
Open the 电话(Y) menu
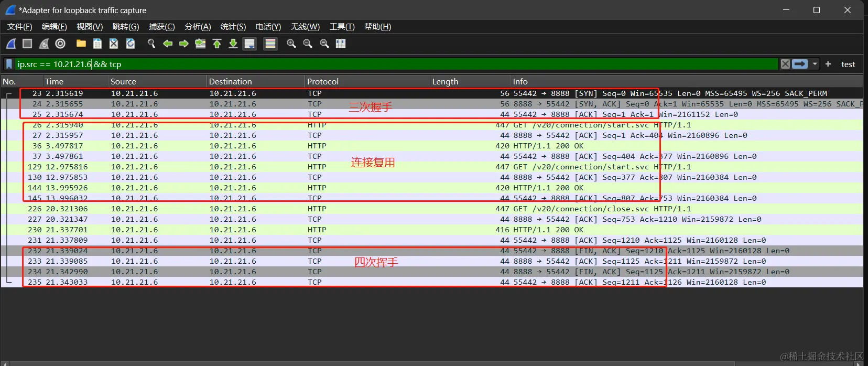(268, 27)
